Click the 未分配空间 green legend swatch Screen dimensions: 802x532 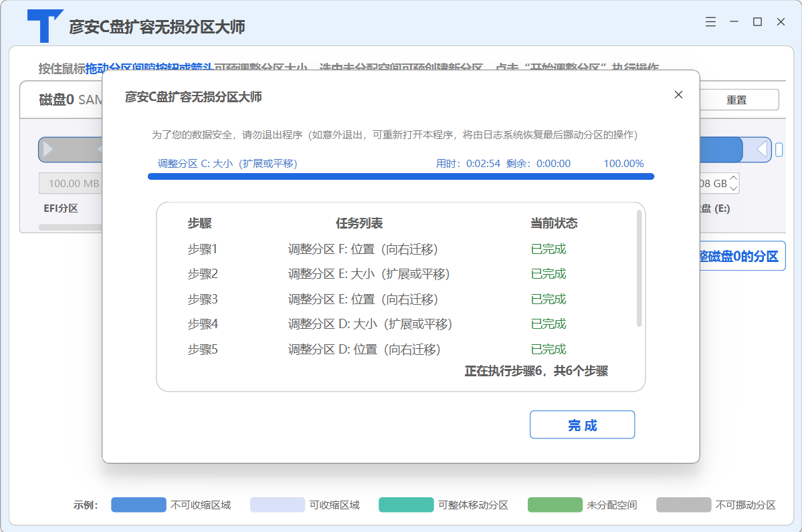point(555,505)
